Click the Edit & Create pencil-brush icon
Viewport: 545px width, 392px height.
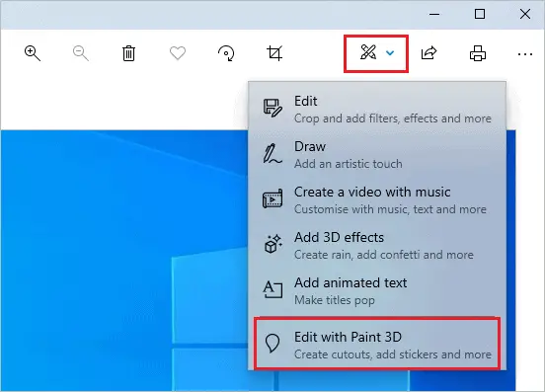click(x=368, y=52)
